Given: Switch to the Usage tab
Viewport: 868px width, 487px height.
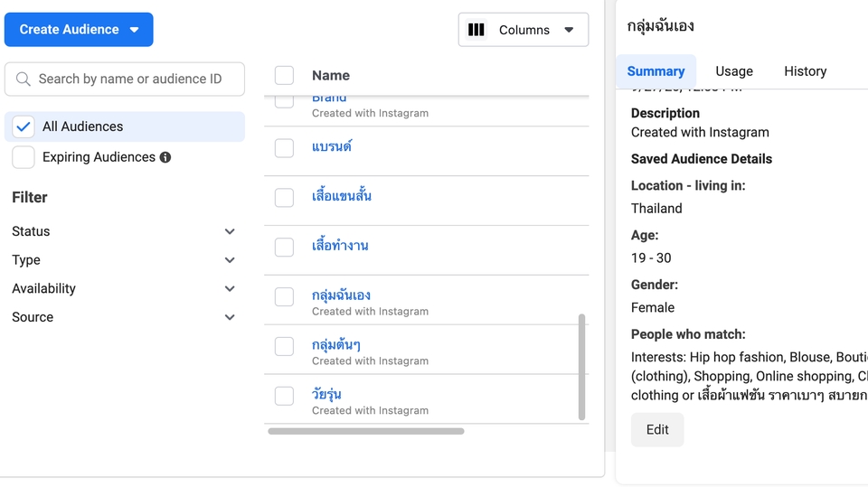Looking at the screenshot, I should (734, 71).
